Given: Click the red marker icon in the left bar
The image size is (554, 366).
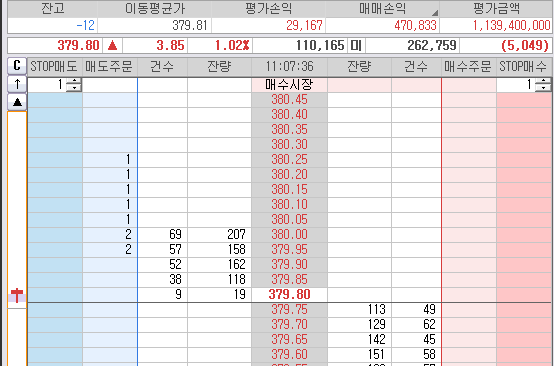Looking at the screenshot, I should 17,295.
